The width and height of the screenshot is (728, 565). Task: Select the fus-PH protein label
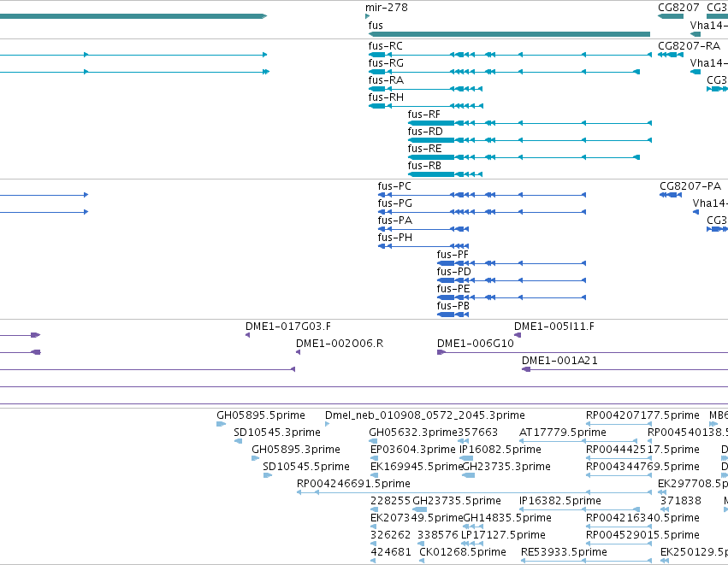click(394, 238)
